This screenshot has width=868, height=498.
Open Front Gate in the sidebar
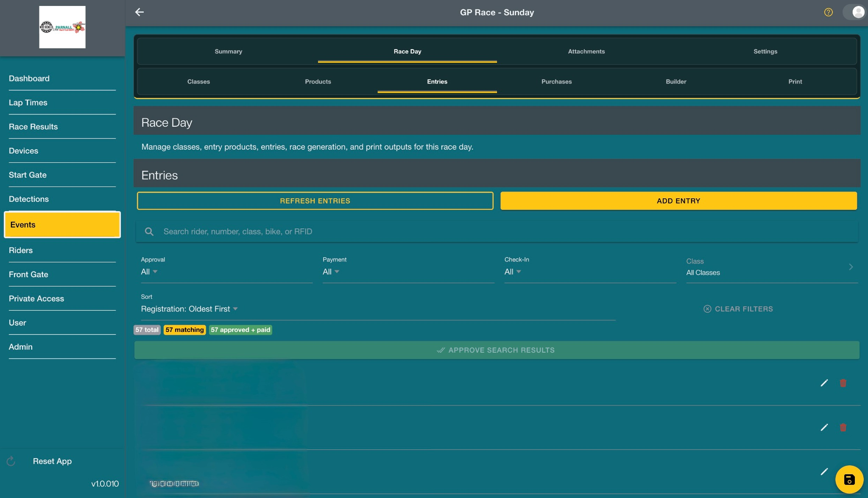click(x=62, y=275)
